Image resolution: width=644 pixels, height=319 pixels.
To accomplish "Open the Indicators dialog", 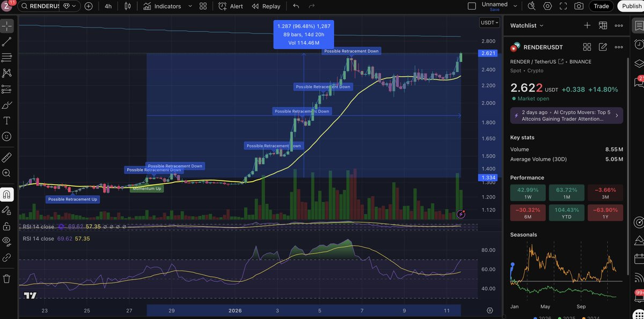I will (x=163, y=6).
